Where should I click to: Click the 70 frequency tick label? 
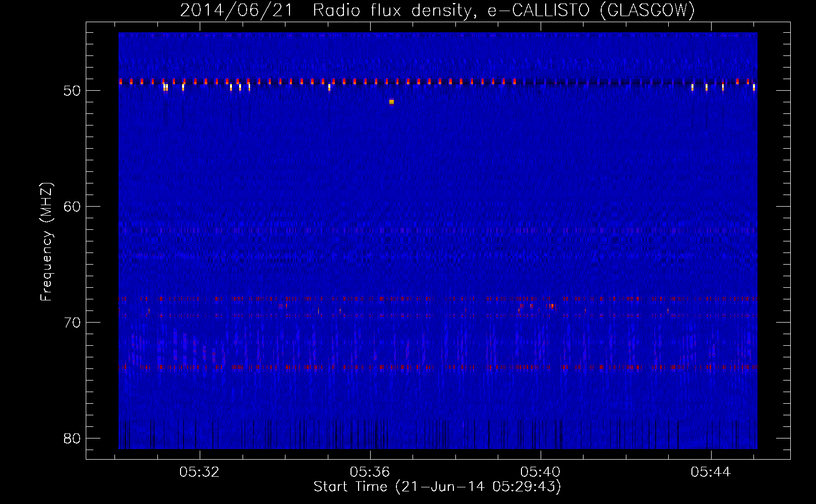72,323
